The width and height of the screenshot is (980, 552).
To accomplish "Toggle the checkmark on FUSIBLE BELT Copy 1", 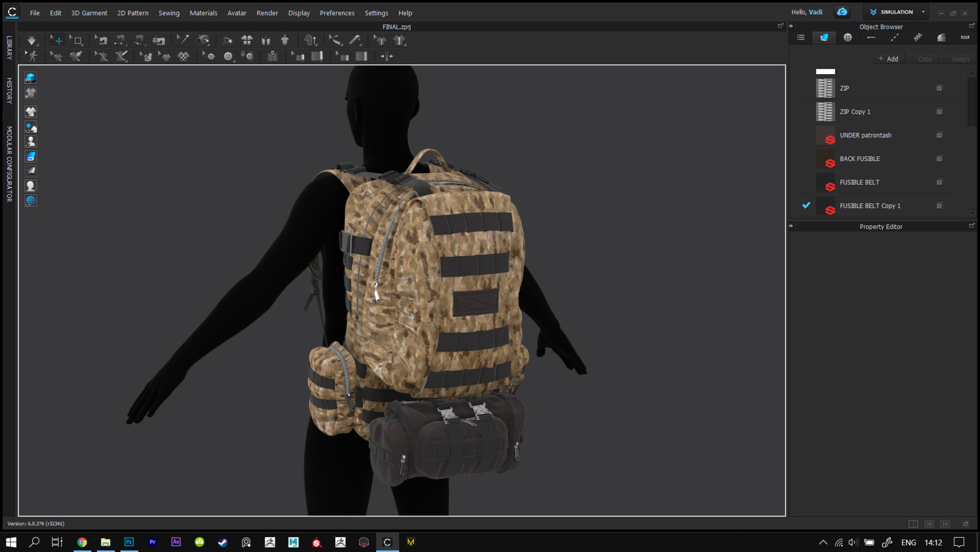I will pyautogui.click(x=806, y=205).
